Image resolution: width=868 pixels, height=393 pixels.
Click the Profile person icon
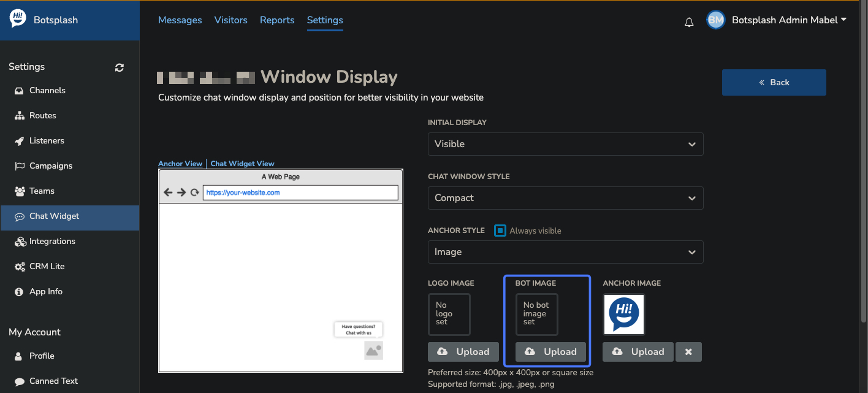19,356
